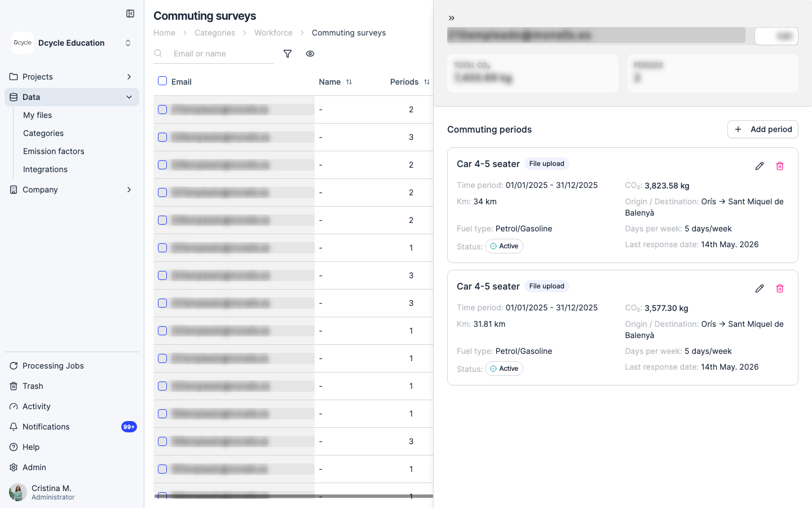Delete the 3,577.30 kg car period

click(x=780, y=288)
